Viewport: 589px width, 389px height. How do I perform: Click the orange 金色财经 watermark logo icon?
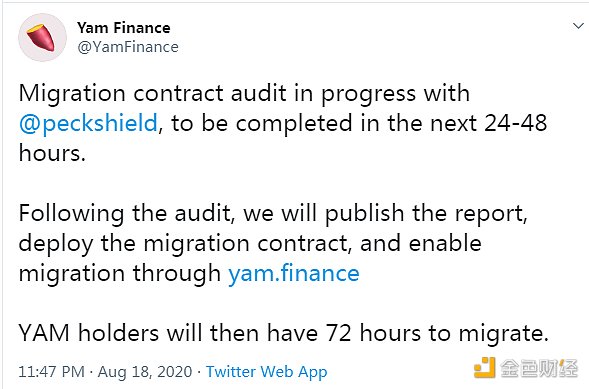point(484,368)
